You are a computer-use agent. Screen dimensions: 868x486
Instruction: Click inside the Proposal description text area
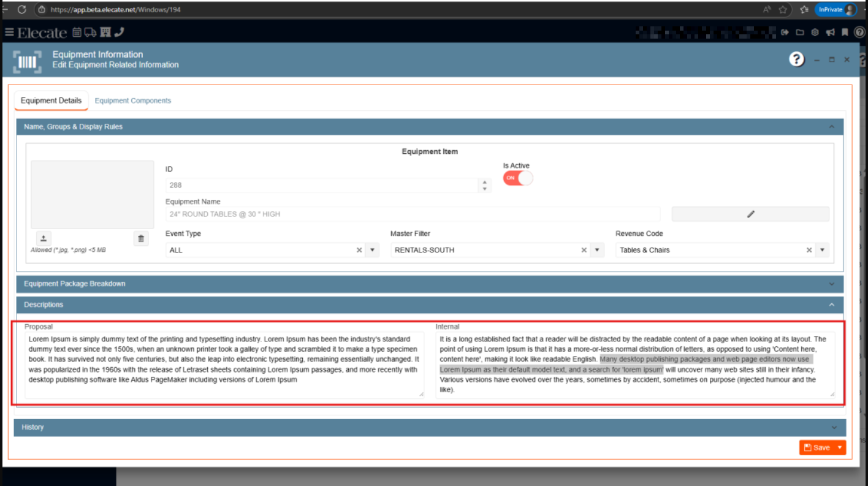tap(224, 365)
